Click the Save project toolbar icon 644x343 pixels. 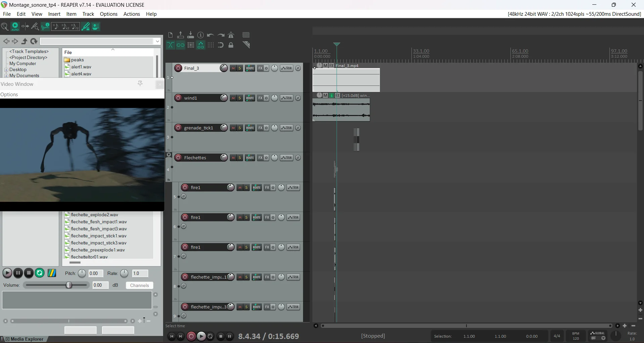coord(191,35)
